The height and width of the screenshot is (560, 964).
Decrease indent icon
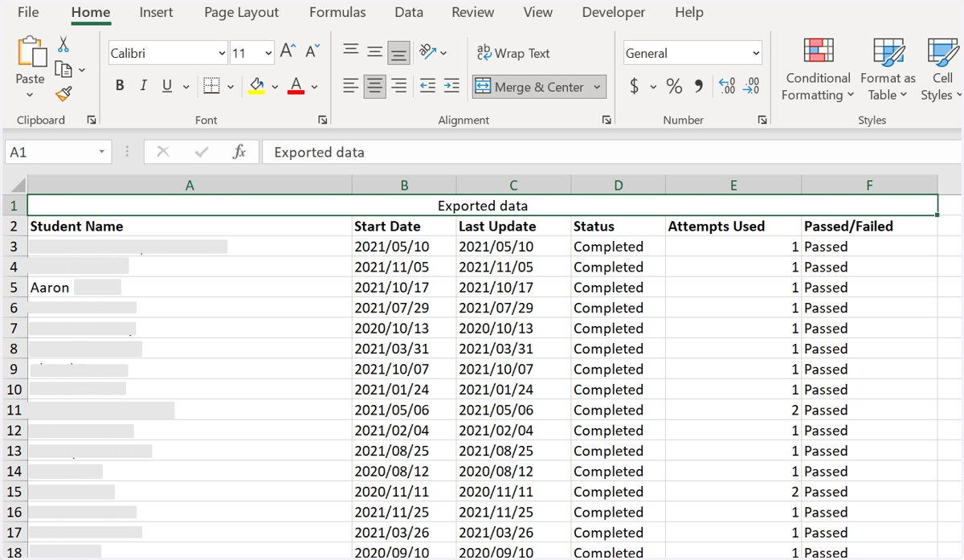(428, 86)
